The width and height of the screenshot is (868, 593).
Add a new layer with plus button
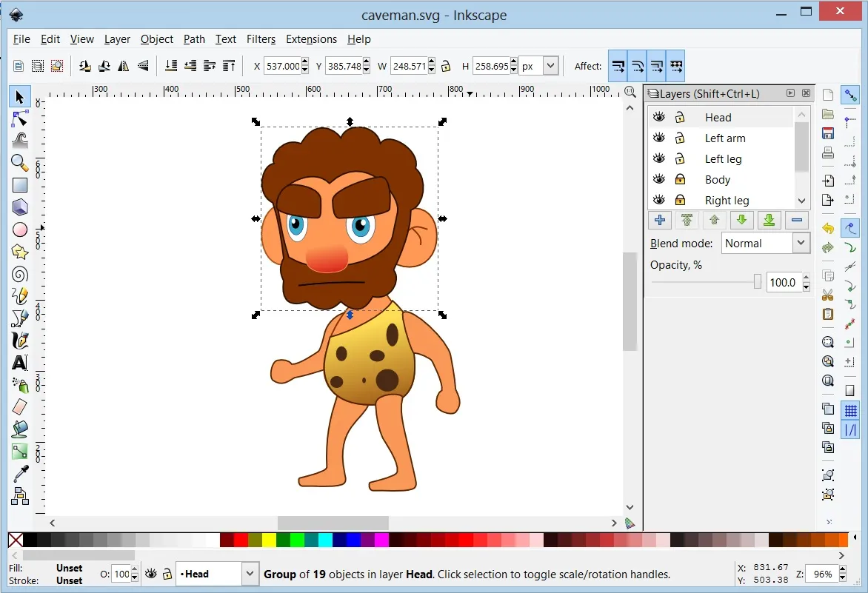tap(659, 220)
